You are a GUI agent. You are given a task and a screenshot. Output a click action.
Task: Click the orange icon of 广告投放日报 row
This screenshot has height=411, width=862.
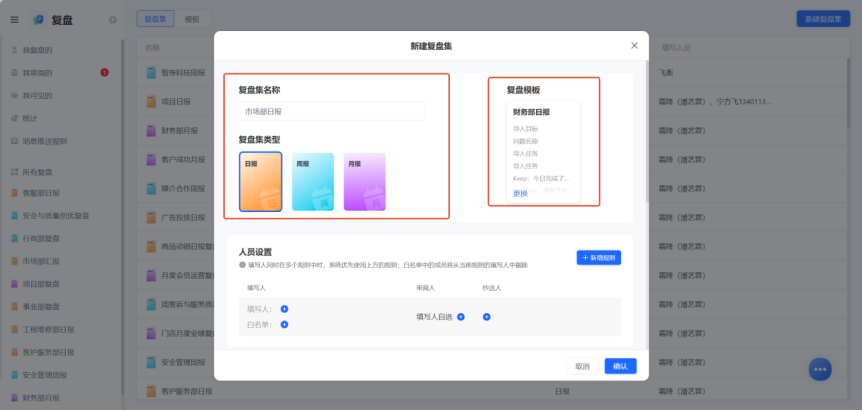click(151, 218)
